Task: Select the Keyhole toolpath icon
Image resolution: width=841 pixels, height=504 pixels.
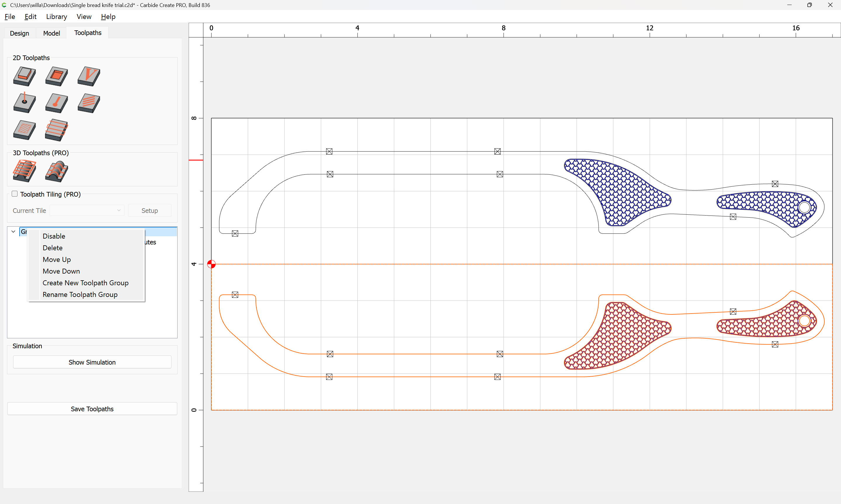Action: pos(56,103)
